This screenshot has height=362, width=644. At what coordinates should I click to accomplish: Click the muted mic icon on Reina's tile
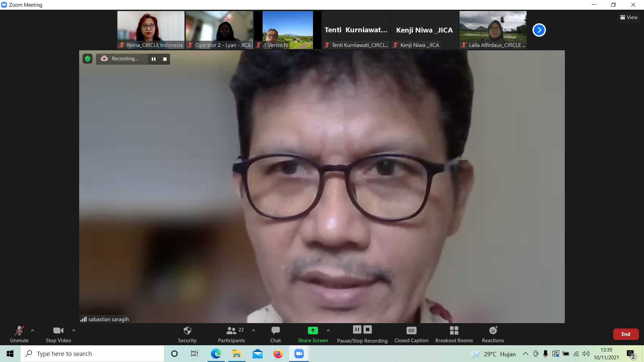122,45
